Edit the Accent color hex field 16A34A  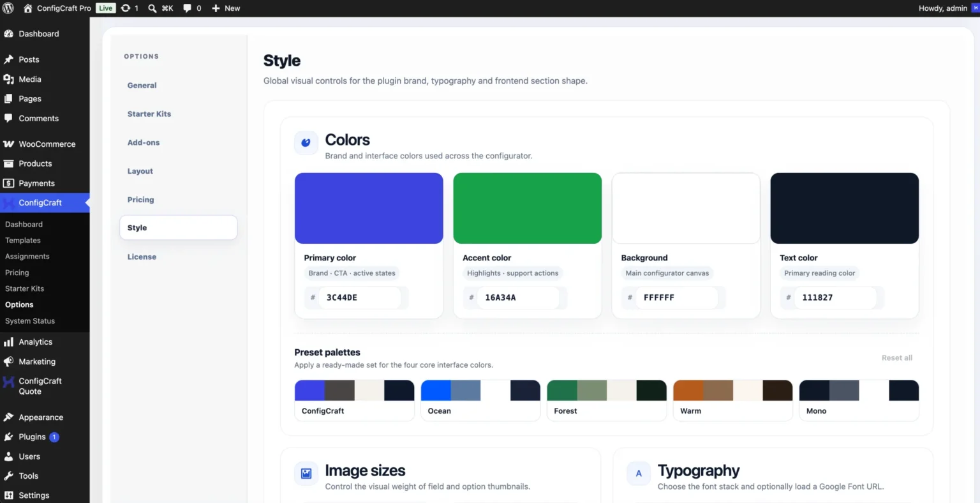[x=518, y=297]
